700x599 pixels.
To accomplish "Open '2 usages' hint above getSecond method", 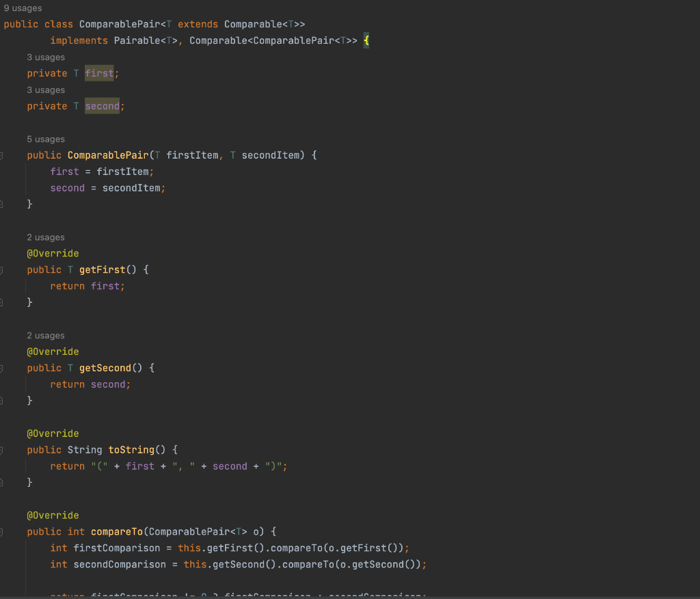I will click(46, 336).
